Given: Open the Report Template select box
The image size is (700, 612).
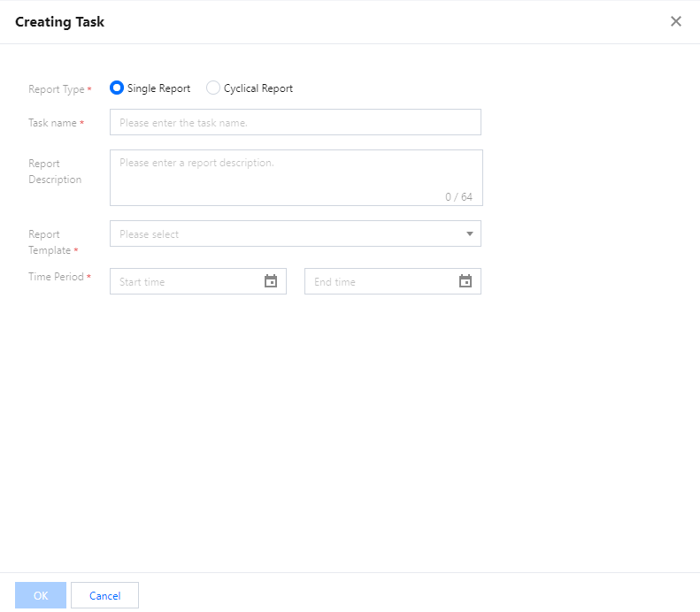Looking at the screenshot, I should (283, 234).
